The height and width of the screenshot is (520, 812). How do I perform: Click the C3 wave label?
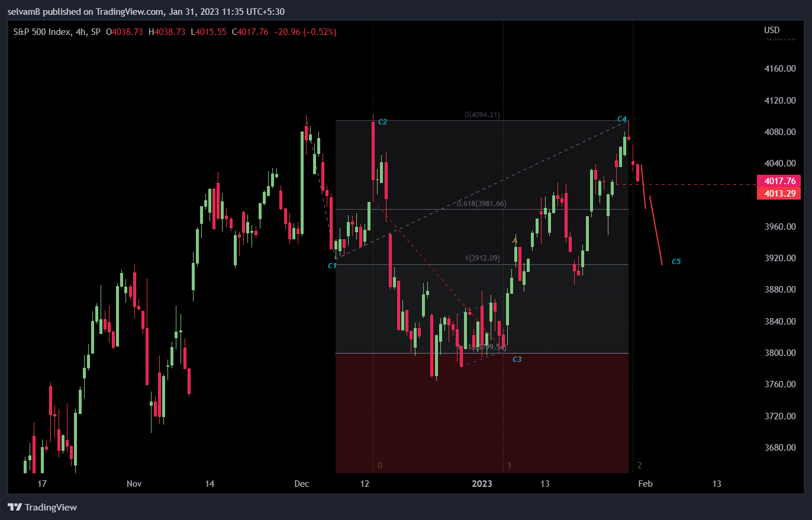tap(517, 359)
